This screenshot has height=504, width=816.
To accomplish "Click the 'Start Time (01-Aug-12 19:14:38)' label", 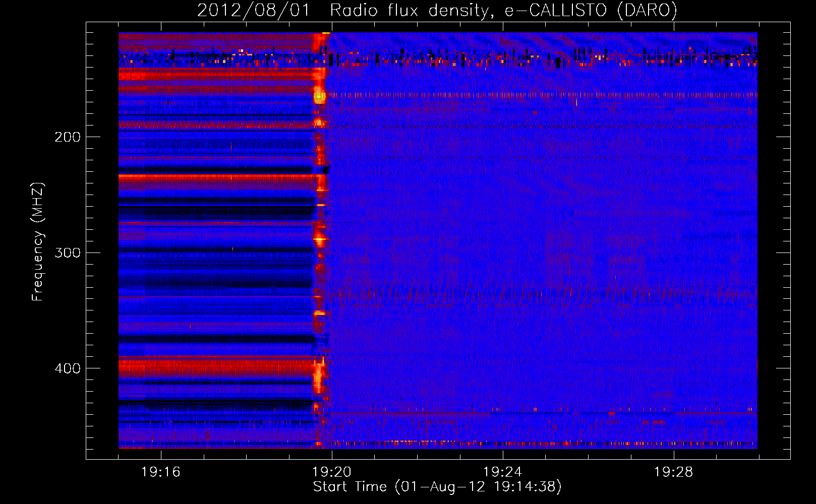I will [x=437, y=487].
